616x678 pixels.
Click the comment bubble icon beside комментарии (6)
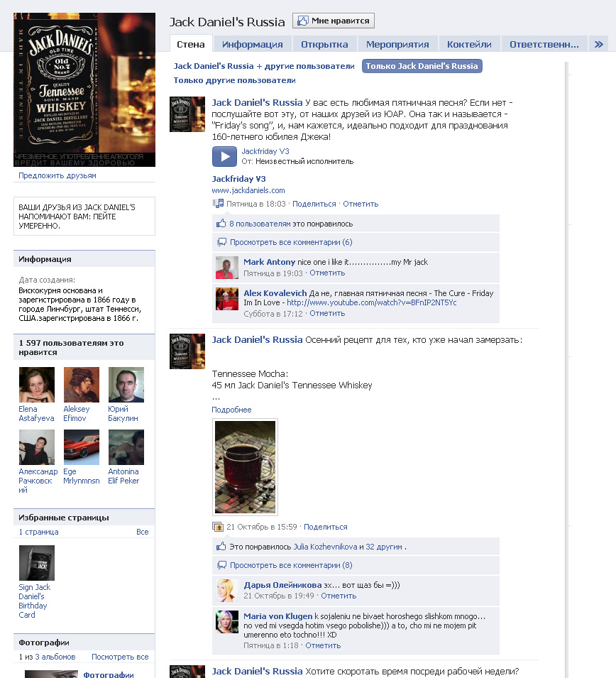coord(221,242)
